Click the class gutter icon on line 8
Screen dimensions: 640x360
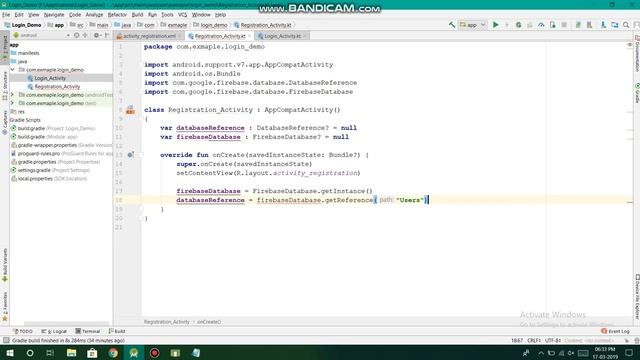point(130,110)
